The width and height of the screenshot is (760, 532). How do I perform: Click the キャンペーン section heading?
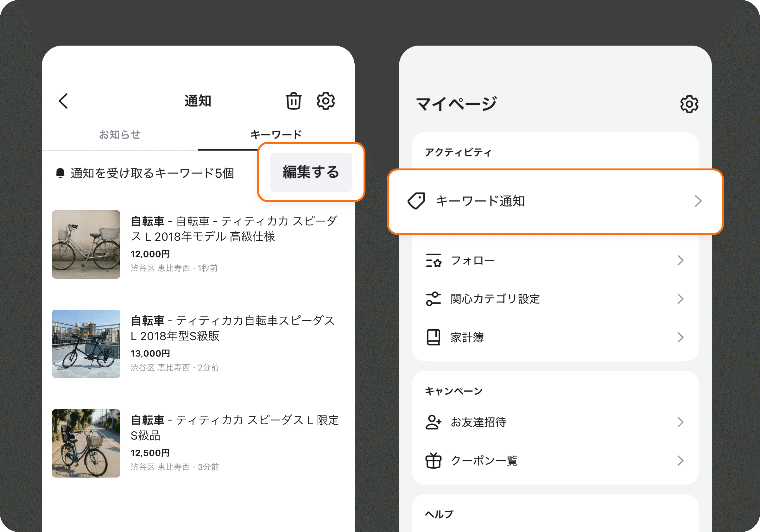(x=454, y=391)
